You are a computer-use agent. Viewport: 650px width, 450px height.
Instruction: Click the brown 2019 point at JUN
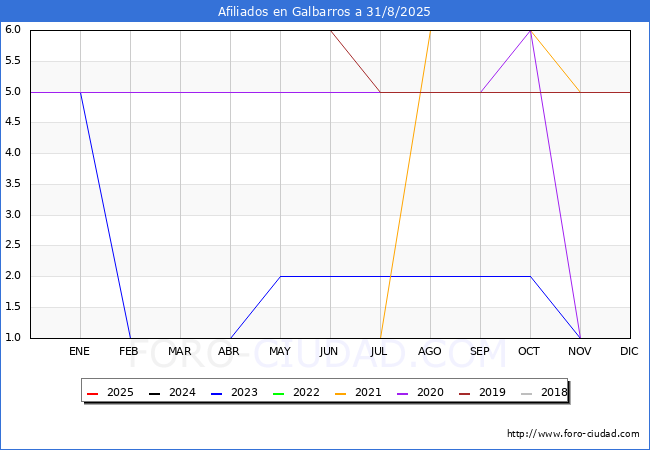pos(330,31)
